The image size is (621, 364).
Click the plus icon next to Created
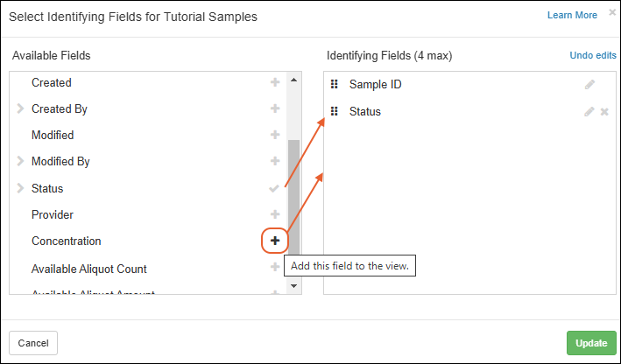pos(275,82)
